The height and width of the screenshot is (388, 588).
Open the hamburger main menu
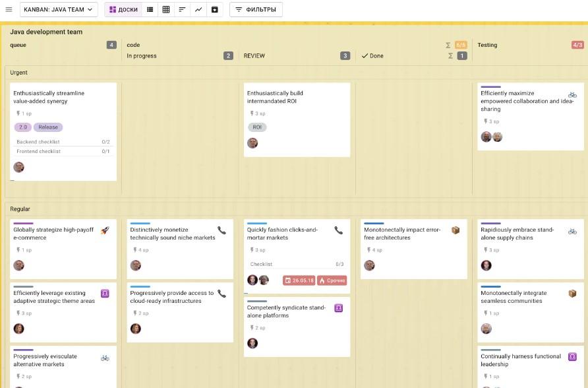(x=9, y=10)
